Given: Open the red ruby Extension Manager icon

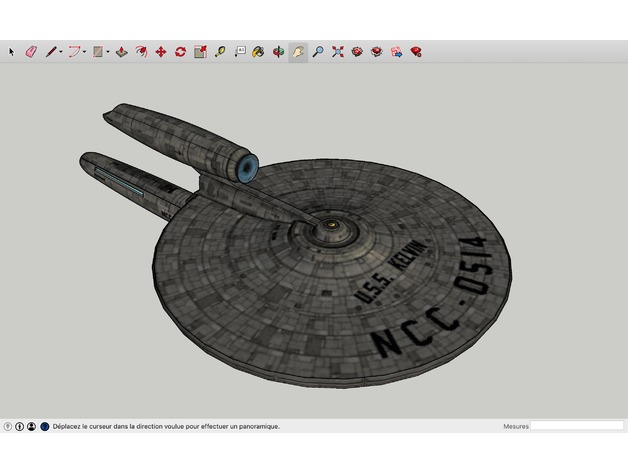Looking at the screenshot, I should 416,52.
